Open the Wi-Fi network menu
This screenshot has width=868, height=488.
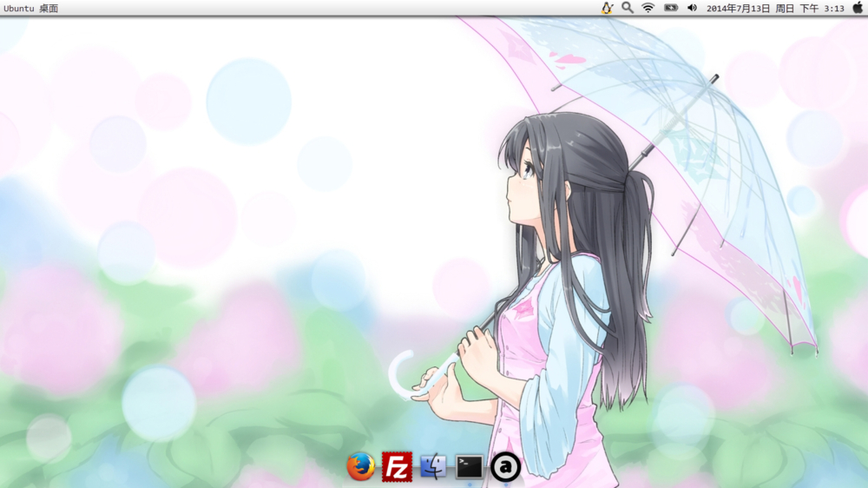coord(648,8)
